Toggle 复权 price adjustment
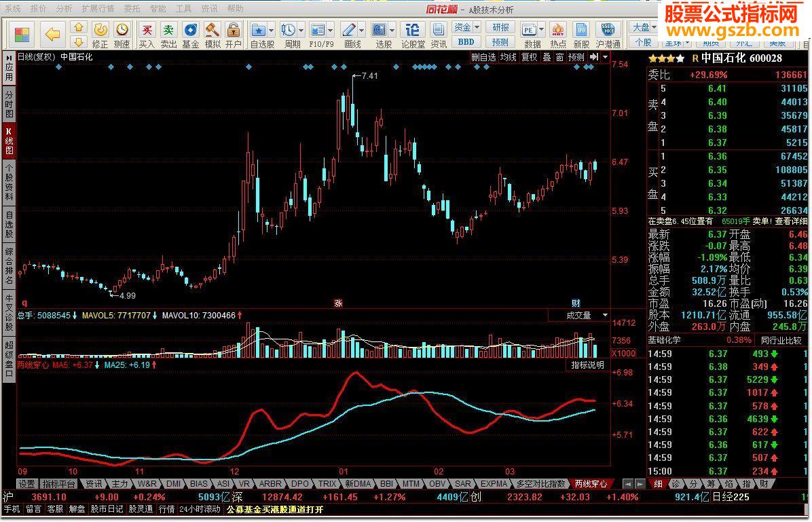 click(x=530, y=57)
